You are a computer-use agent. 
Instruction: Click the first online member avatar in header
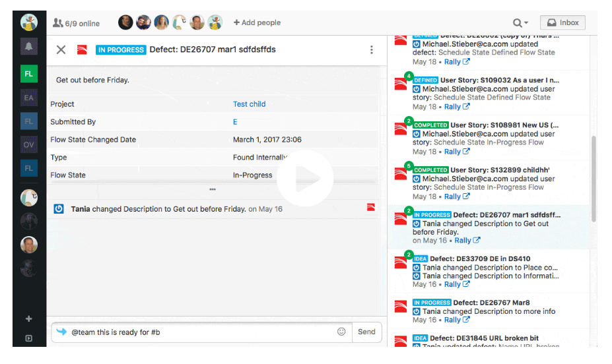(125, 22)
